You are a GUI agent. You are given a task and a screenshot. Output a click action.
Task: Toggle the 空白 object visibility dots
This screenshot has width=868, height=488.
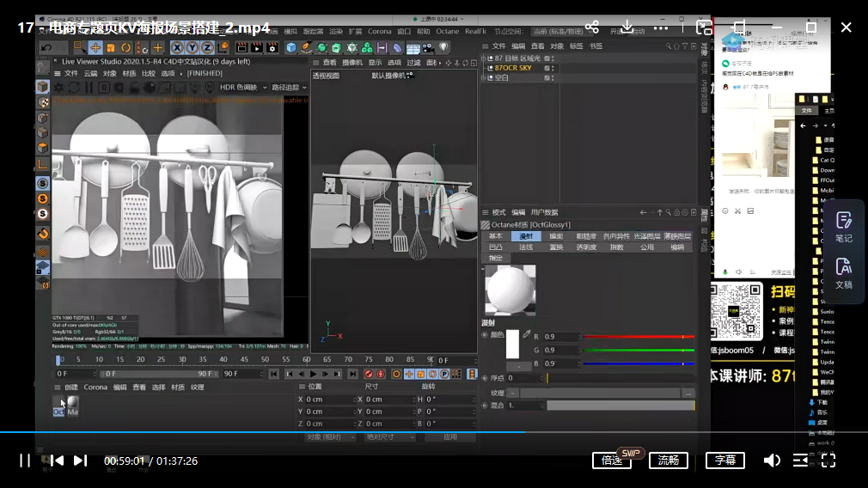553,78
